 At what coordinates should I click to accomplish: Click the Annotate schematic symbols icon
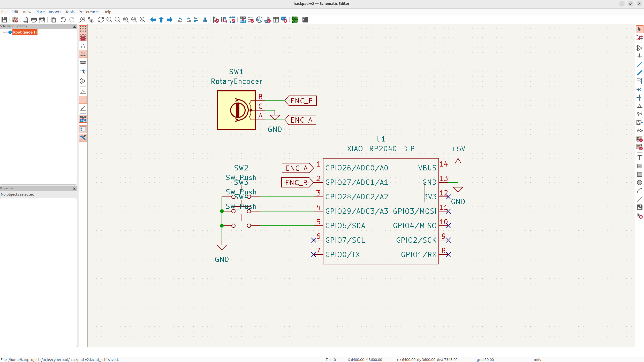[243, 20]
